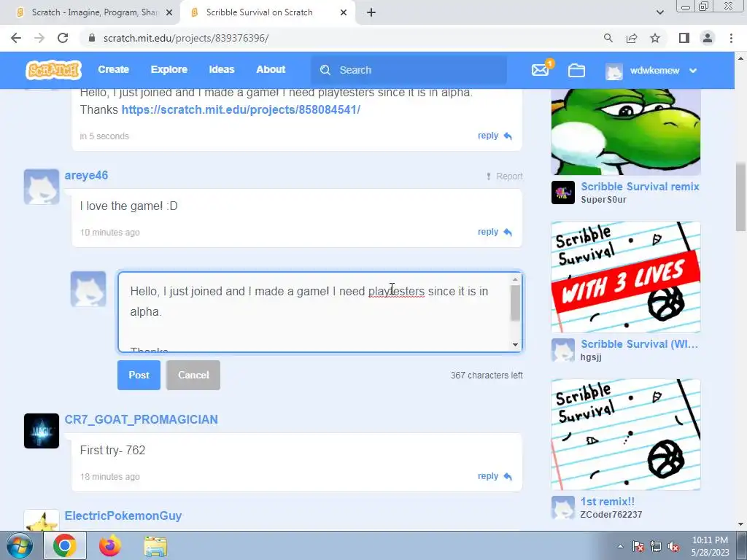Open CR7_GOAT_PROMAGICIAN profile link
This screenshot has width=747, height=560.
(x=141, y=419)
